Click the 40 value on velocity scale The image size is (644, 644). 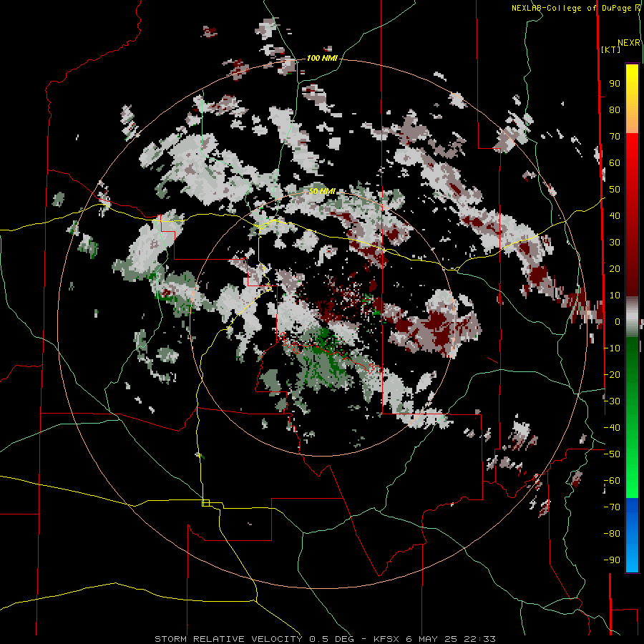(x=615, y=215)
